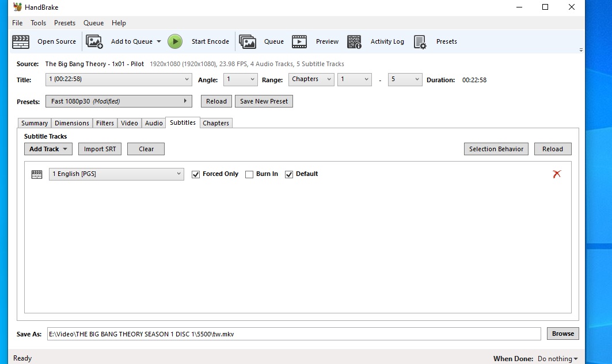Click the Start Encode label
The image size is (612, 364).
(210, 42)
